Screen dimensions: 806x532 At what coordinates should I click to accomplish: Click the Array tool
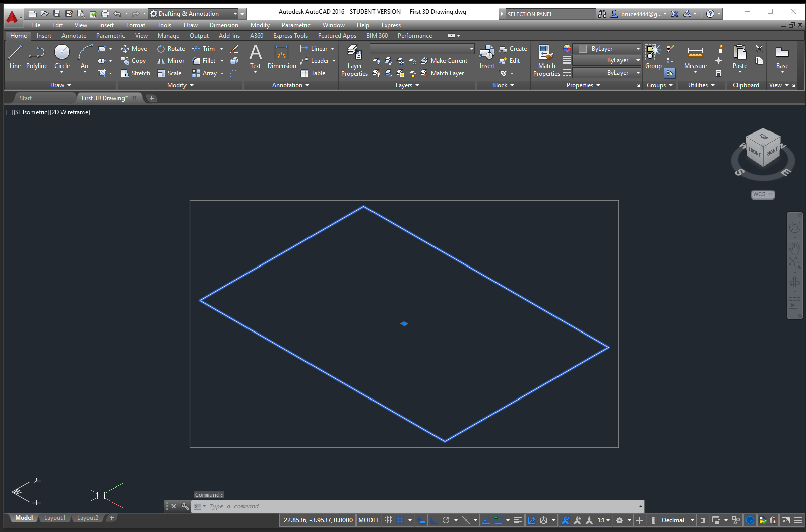point(205,73)
